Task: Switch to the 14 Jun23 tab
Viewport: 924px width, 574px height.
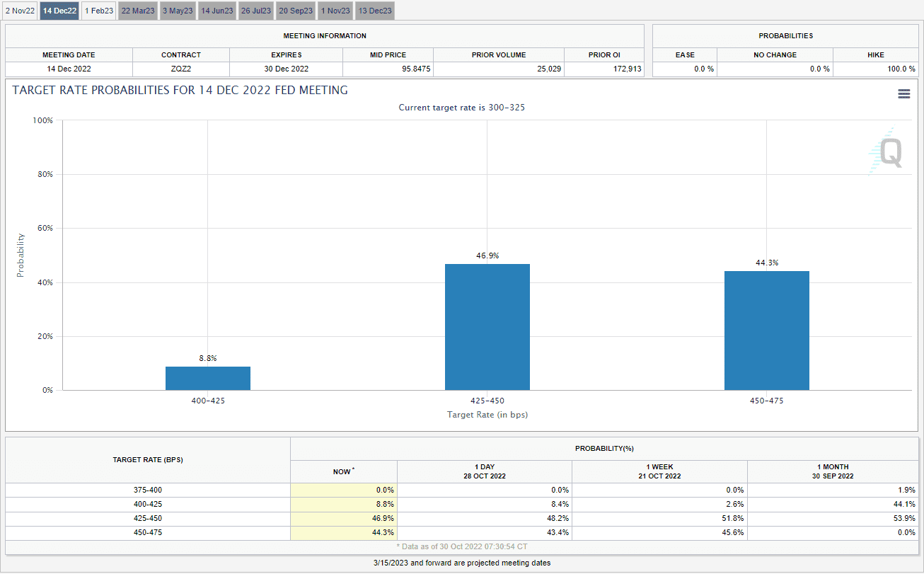Action: click(x=216, y=11)
